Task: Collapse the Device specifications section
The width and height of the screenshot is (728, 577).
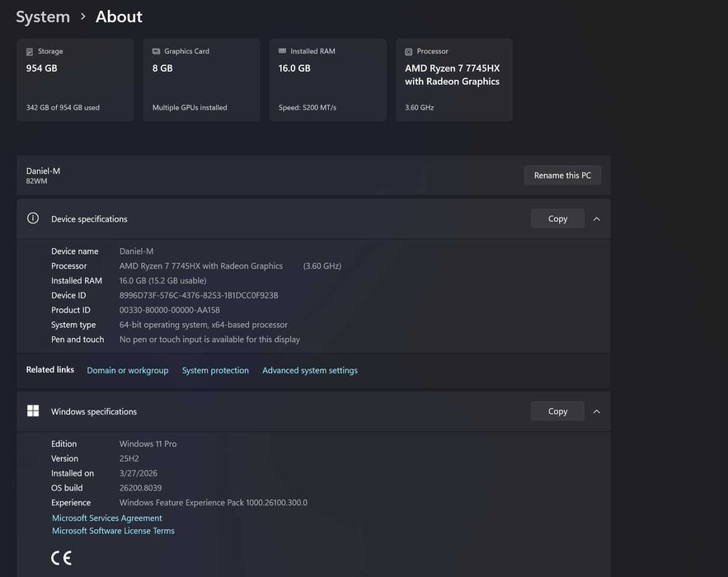Action: (x=597, y=219)
